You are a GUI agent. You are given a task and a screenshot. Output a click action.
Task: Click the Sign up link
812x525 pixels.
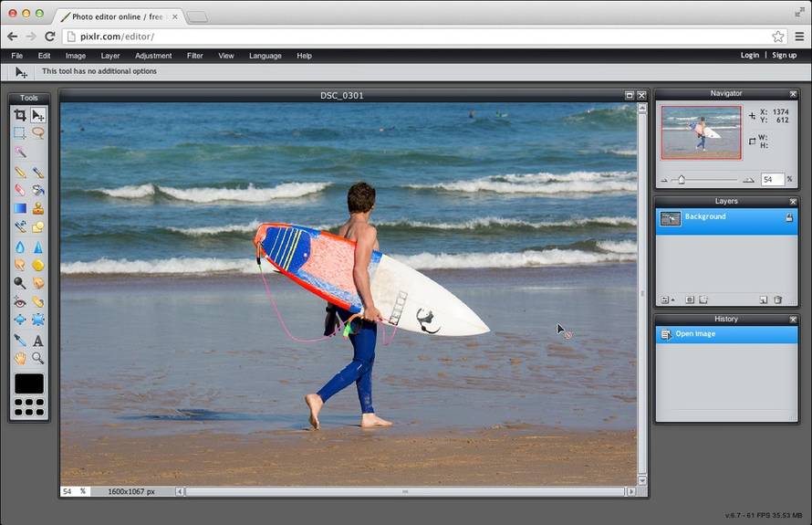(785, 55)
